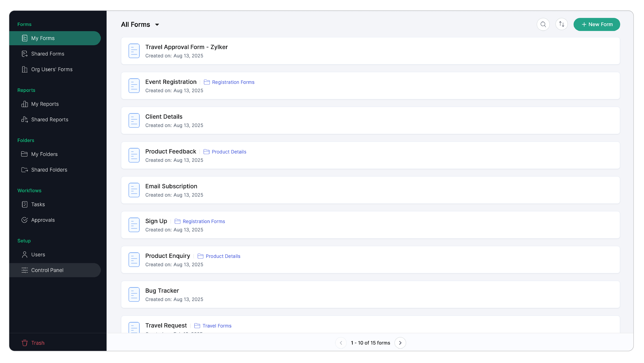Click the search magnifier icon
The height and width of the screenshot is (363, 644).
[543, 24]
